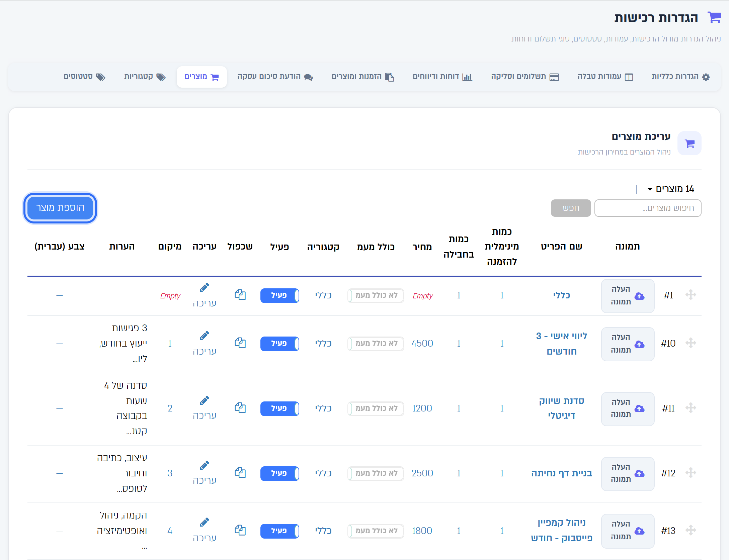Toggle VAT inclusion for product #1
The image size is (729, 560).
(x=376, y=296)
